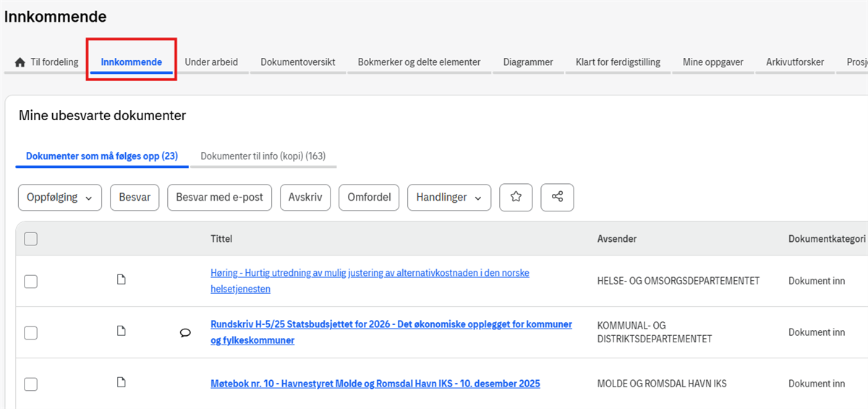Image resolution: width=868 pixels, height=409 pixels.
Task: Check the box for the Høring document
Action: click(30, 282)
